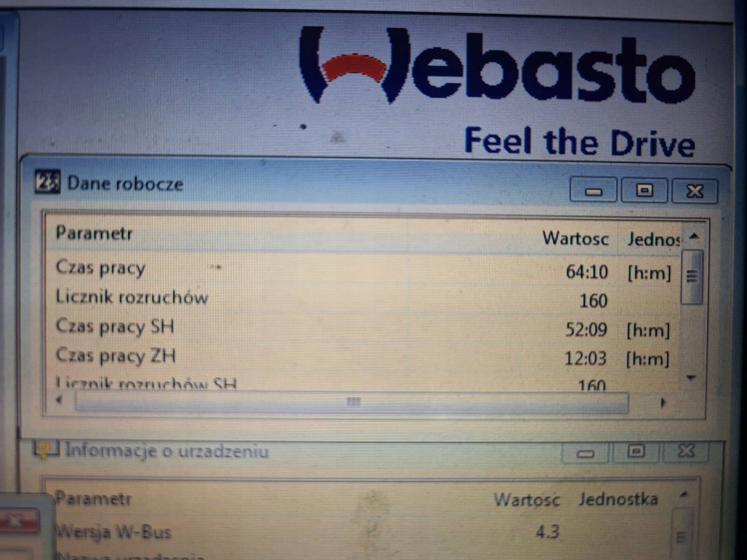Click the value 64:10
The image size is (747, 560).
pos(587,272)
